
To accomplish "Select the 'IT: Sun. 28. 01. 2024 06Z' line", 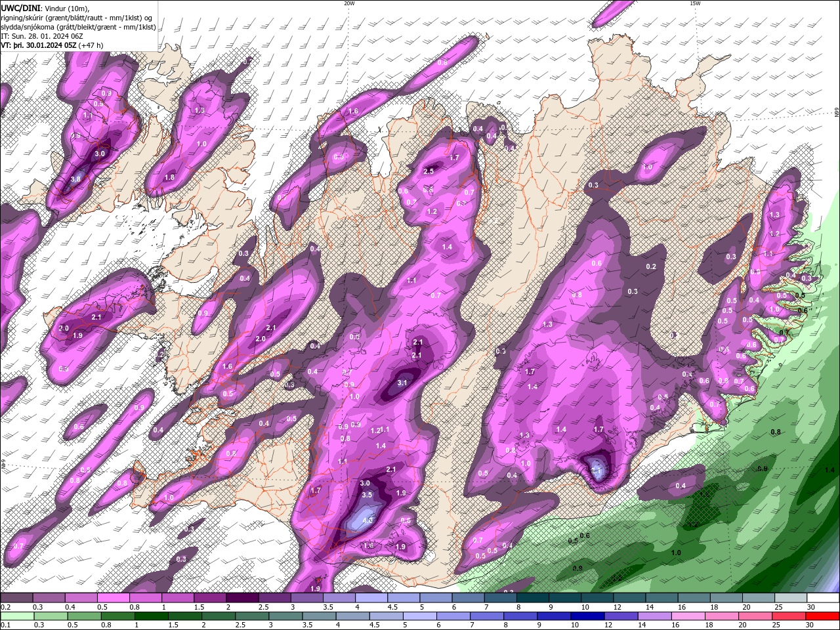I will tap(41, 36).
